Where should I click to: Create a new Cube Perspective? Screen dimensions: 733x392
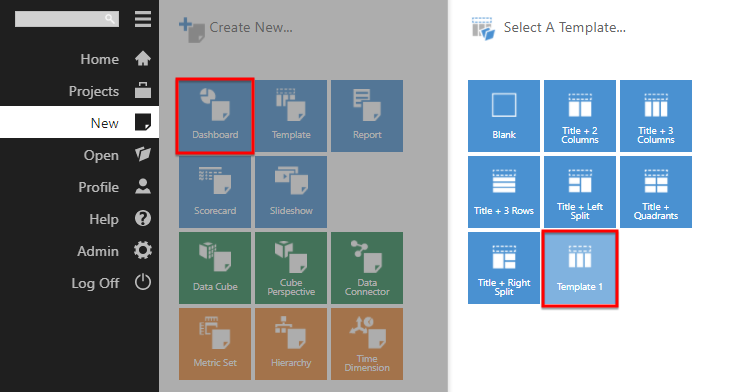pyautogui.click(x=291, y=268)
